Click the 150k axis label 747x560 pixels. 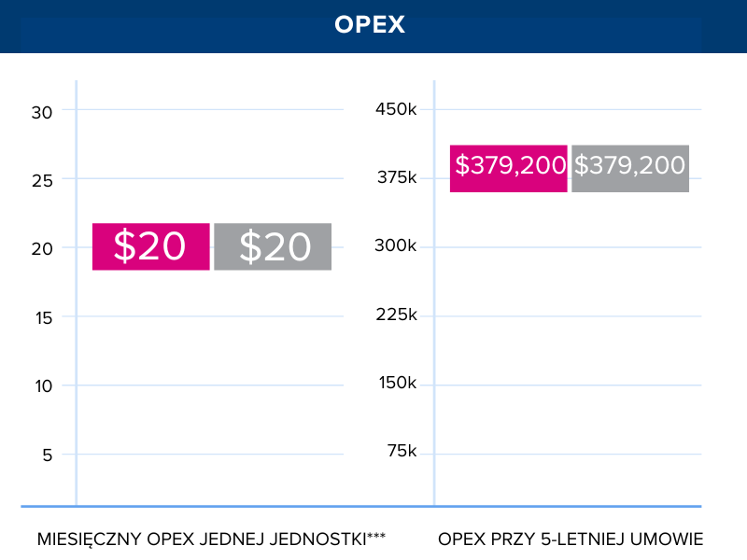(x=396, y=384)
